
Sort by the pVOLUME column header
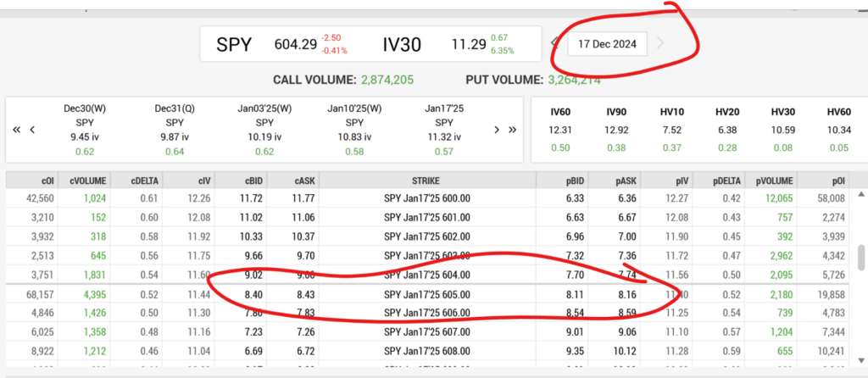771,181
